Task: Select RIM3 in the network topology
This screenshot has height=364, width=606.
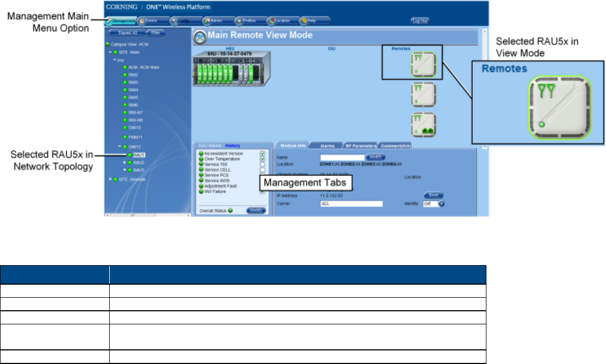Action: [133, 82]
